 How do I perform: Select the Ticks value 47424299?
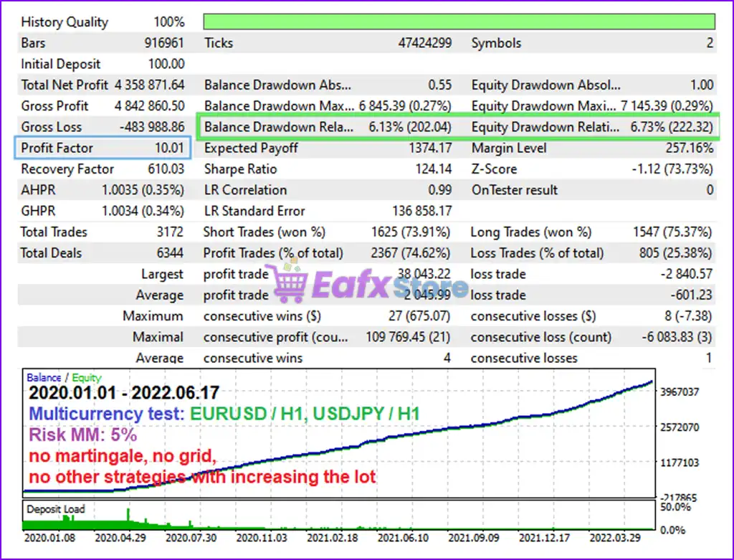coord(425,43)
